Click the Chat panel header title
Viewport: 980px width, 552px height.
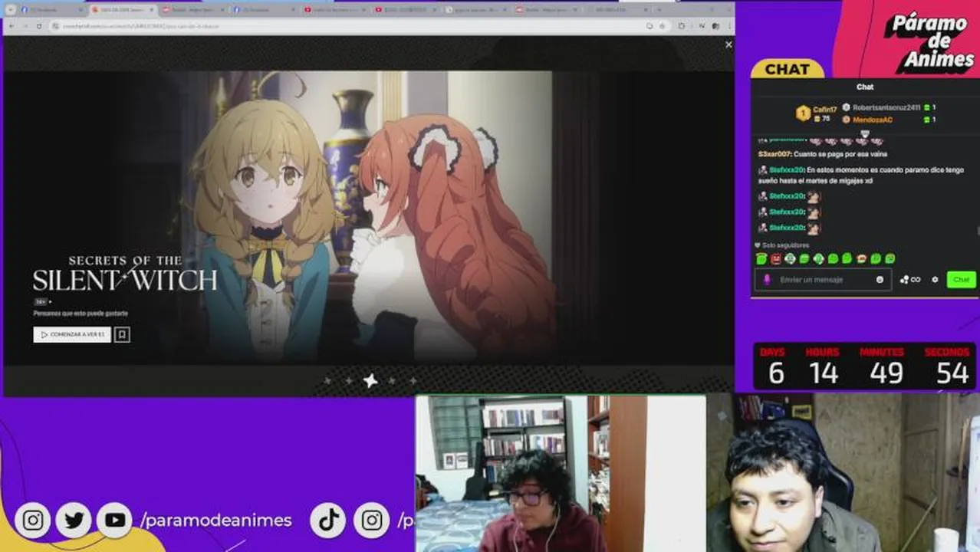[x=865, y=87]
